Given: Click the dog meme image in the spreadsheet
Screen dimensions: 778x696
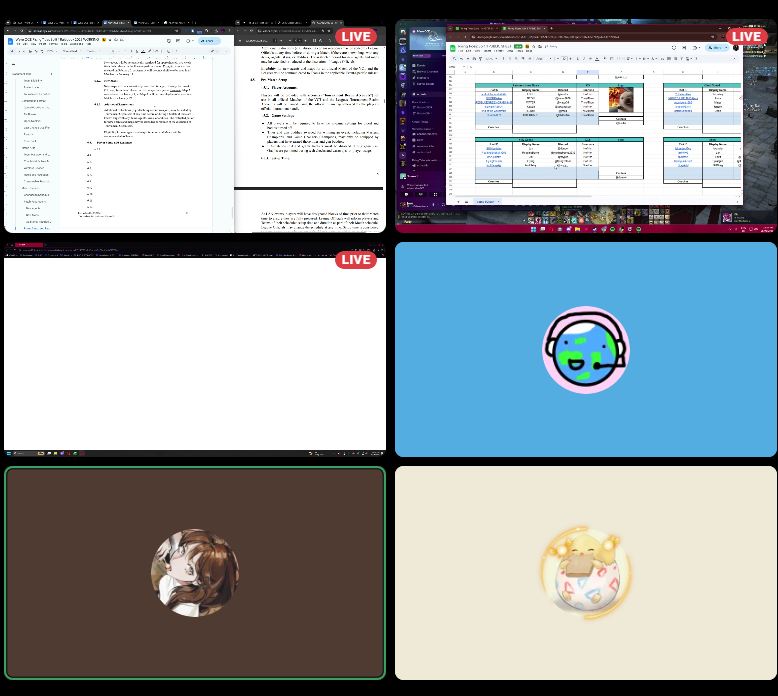Looking at the screenshot, I should (621, 100).
